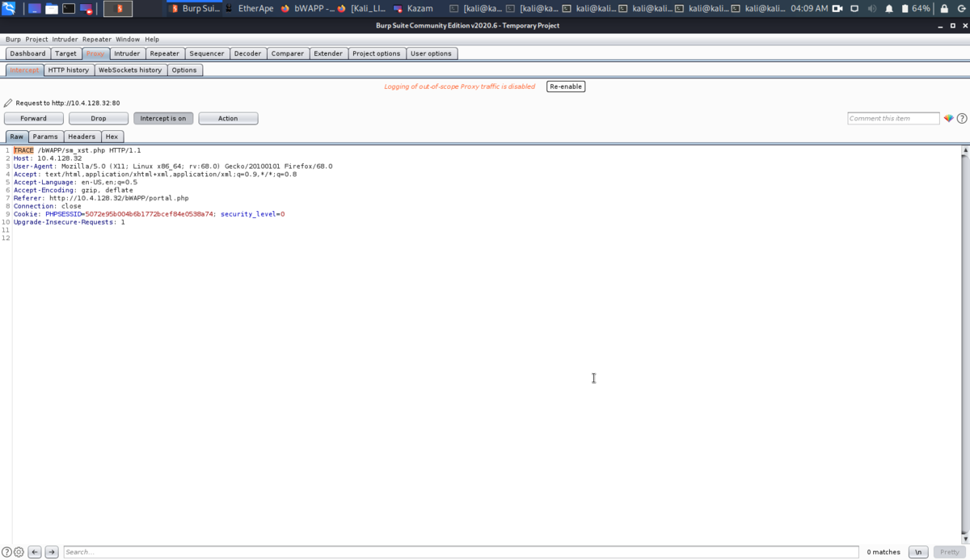Open the User options tab
This screenshot has height=560, width=970.
pos(431,53)
